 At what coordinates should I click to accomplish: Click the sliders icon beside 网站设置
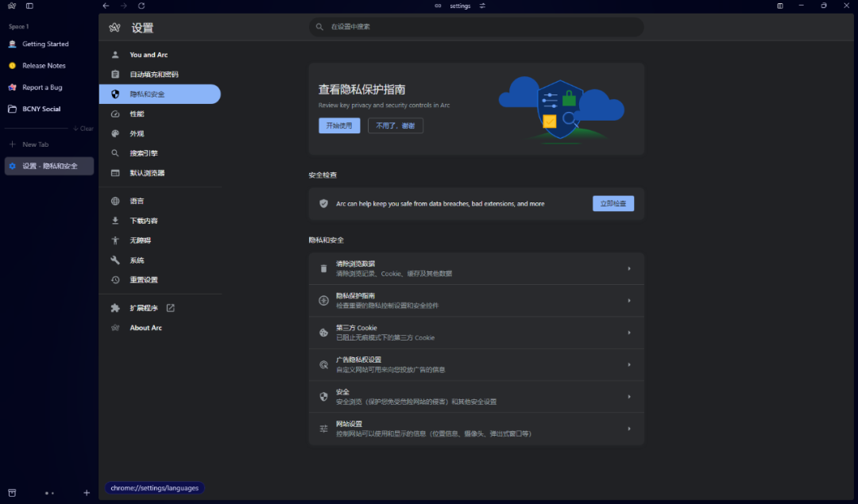point(323,429)
